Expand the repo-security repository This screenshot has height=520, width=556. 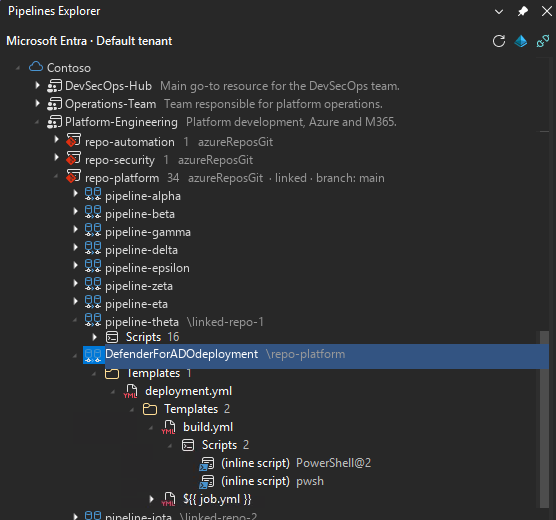point(56,157)
